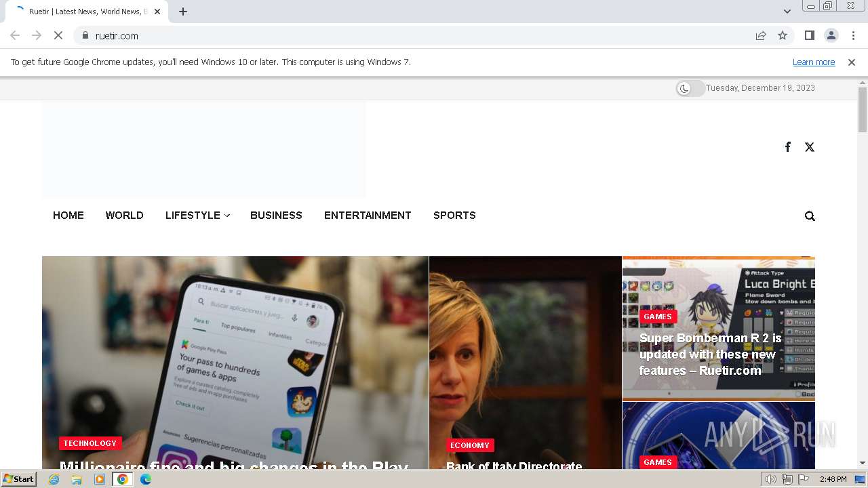868x488 pixels.
Task: Click the scrollbar down arrow
Action: click(x=863, y=463)
